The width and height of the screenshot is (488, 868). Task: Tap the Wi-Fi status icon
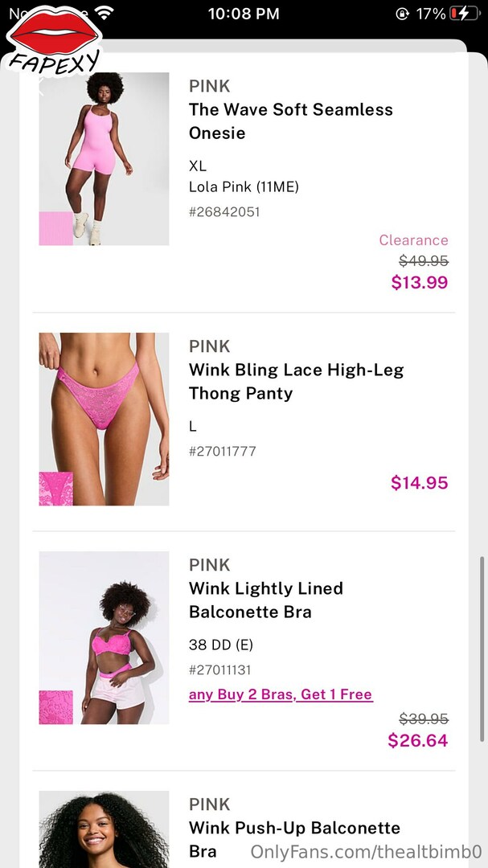coord(104,12)
